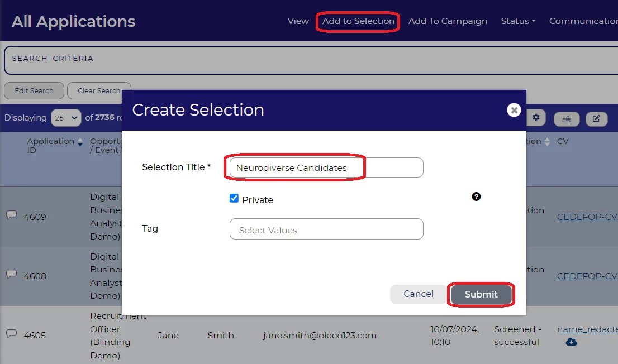Viewport: 618px width, 364px height.
Task: Uncheck the Private checkbox
Action: point(234,199)
